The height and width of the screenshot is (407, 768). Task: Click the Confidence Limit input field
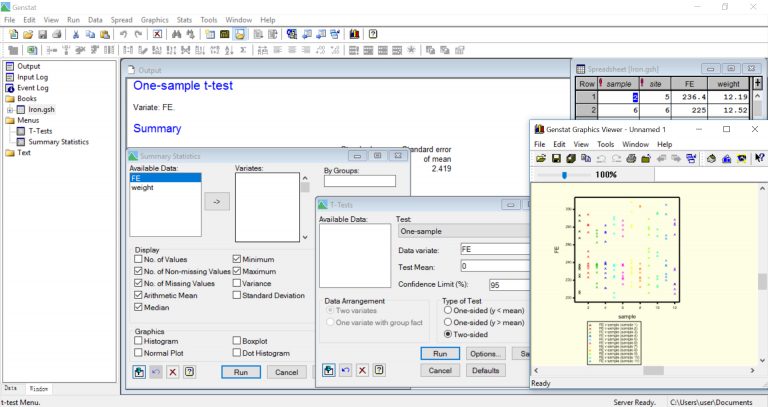[x=509, y=285]
